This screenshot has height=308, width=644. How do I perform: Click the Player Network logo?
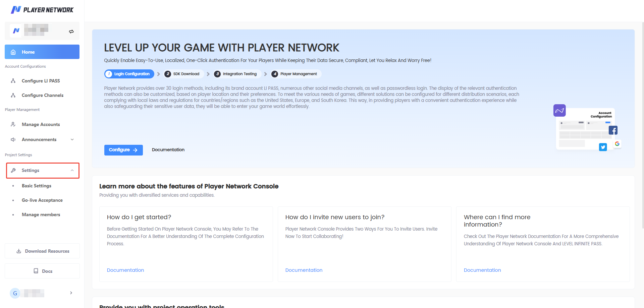(x=42, y=10)
